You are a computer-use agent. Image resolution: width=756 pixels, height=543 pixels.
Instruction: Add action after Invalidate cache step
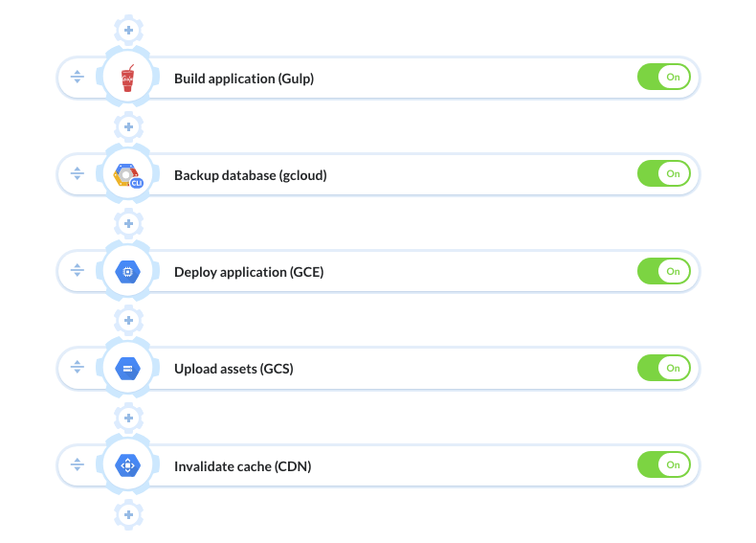129,515
